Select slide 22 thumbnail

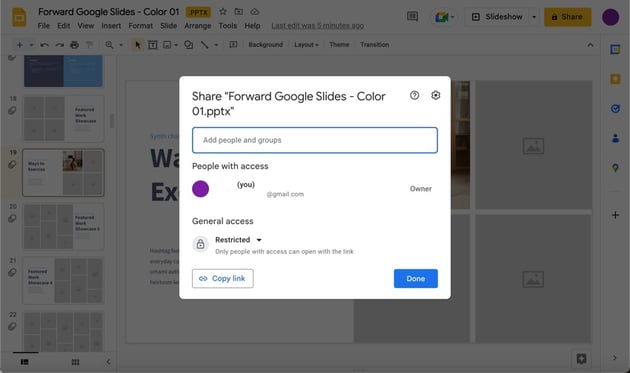click(63, 331)
